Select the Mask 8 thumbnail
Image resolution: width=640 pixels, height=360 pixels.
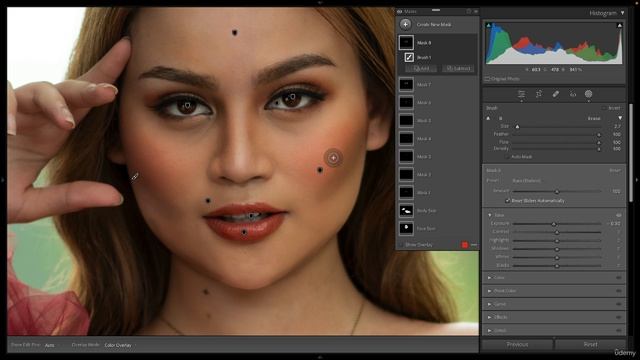coord(406,42)
